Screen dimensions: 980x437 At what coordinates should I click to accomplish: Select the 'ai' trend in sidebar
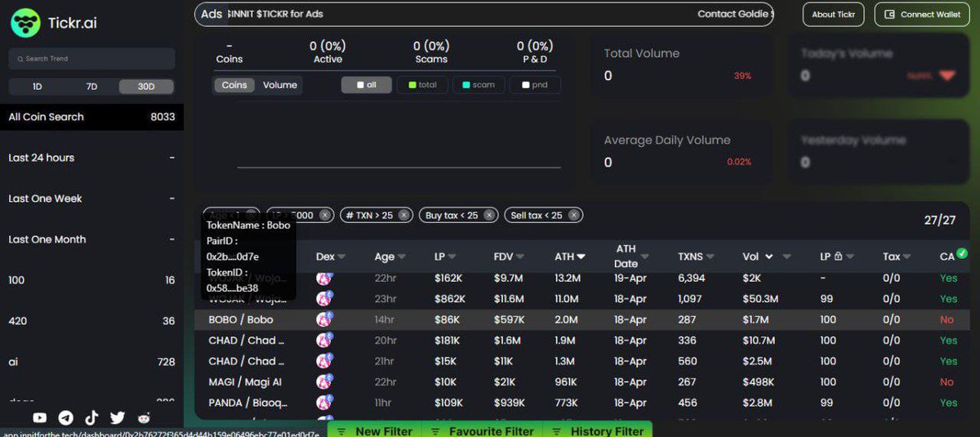(91, 362)
